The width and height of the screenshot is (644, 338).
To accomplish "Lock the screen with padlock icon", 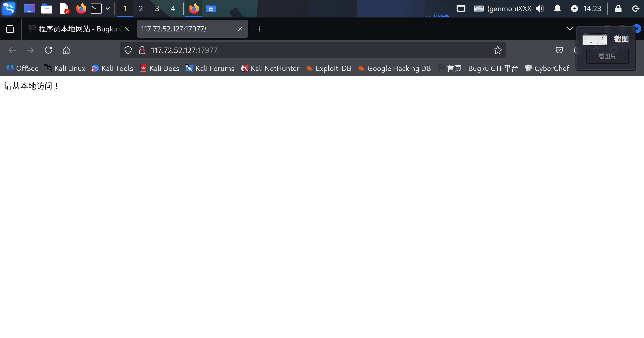I will (x=618, y=9).
